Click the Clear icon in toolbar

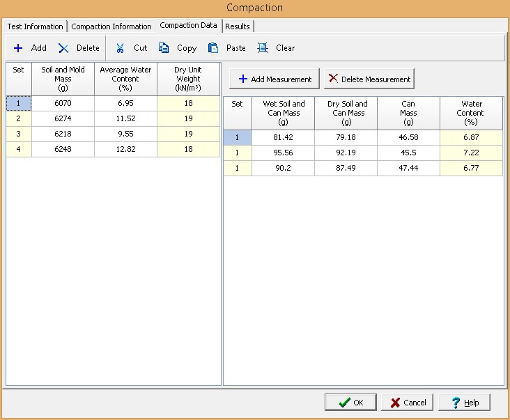tap(263, 48)
